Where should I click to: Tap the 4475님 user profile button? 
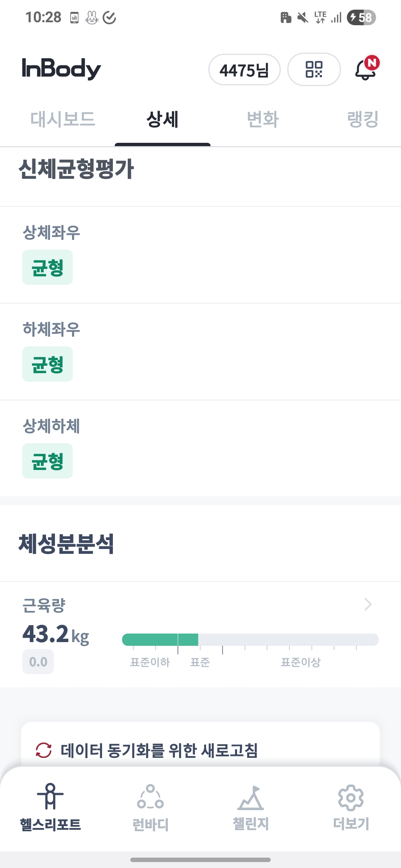click(244, 70)
